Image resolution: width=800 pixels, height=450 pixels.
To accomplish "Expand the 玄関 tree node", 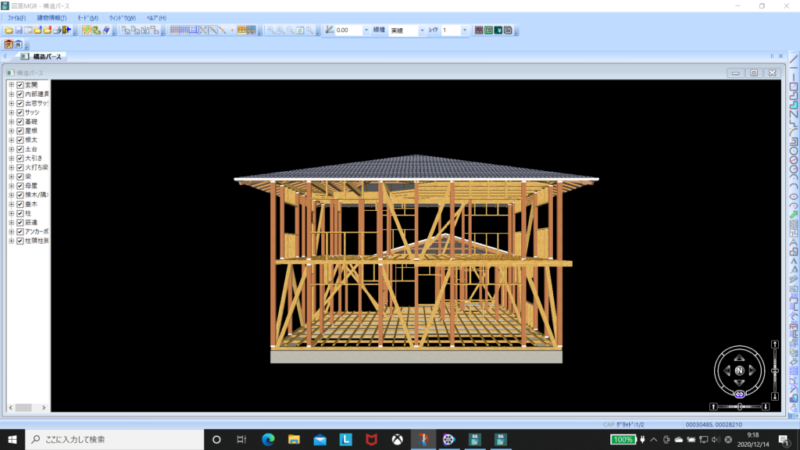I will pos(11,85).
